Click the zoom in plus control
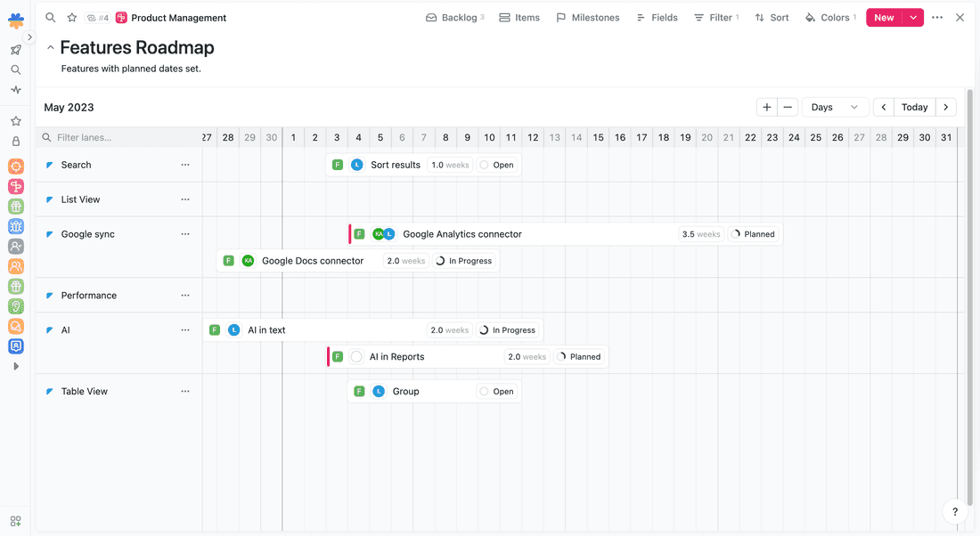The width and height of the screenshot is (980, 536). [x=766, y=107]
